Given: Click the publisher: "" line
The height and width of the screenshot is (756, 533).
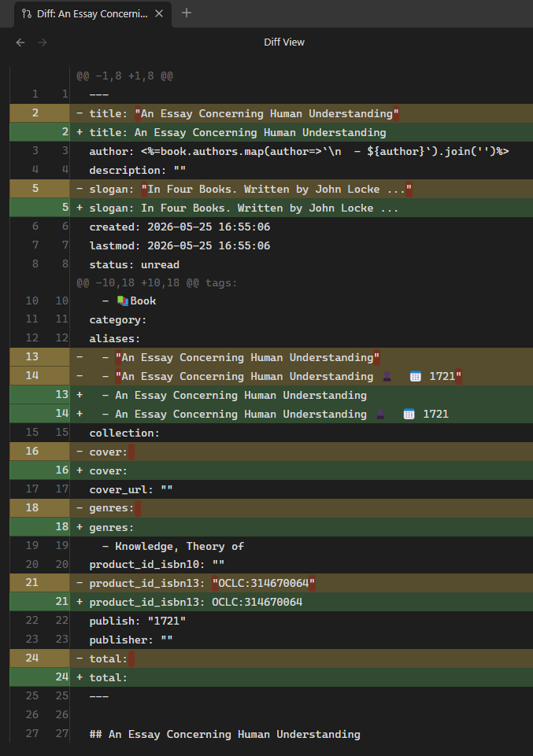Looking at the screenshot, I should [x=131, y=640].
